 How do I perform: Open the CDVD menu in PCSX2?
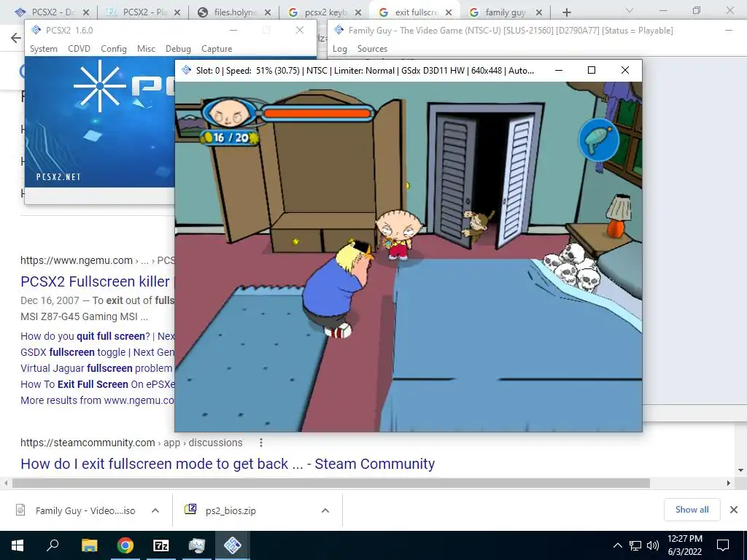pos(79,49)
